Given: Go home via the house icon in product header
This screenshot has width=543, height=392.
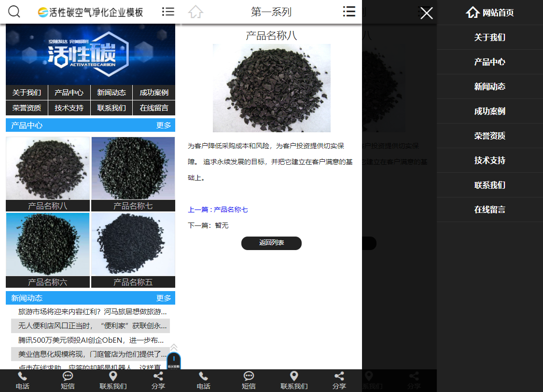Looking at the screenshot, I should (195, 12).
